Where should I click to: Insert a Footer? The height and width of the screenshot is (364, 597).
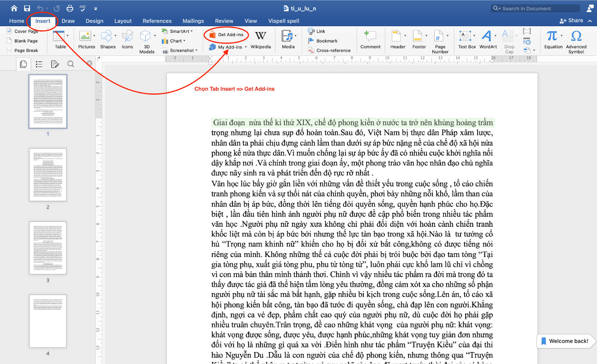pos(419,40)
